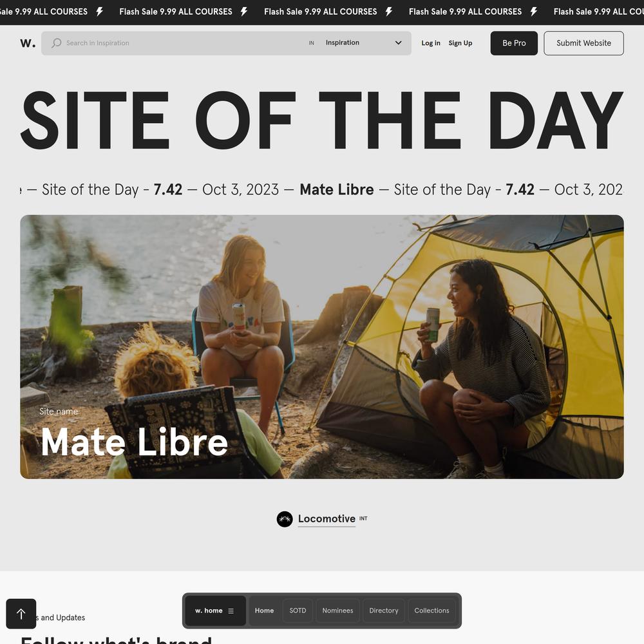Click the Log in link
Screen dimensions: 644x644
point(431,43)
